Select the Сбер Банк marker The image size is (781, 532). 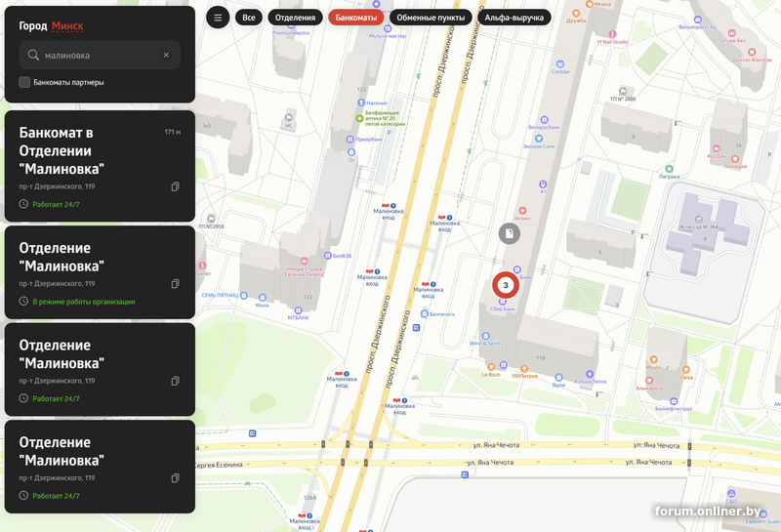(x=503, y=302)
